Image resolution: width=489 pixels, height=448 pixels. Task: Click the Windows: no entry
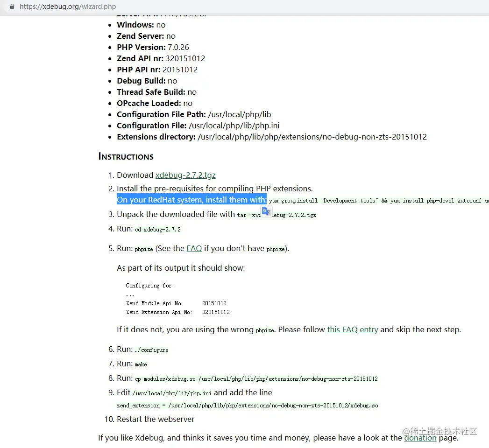click(x=141, y=25)
